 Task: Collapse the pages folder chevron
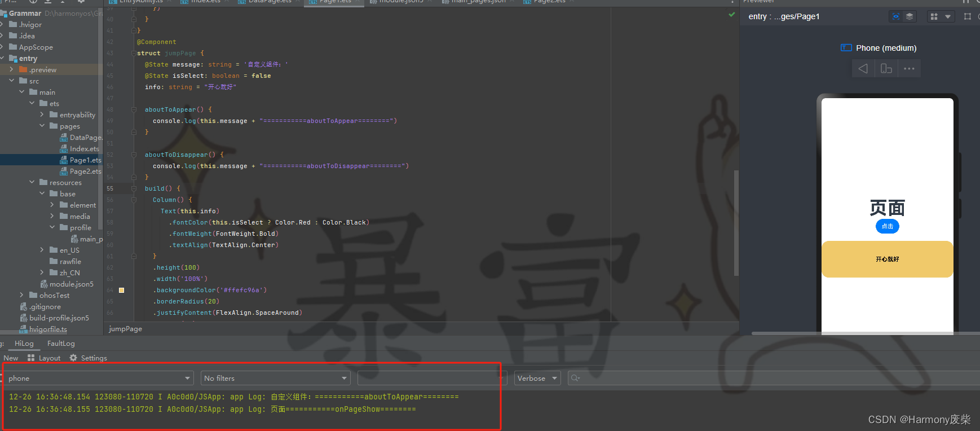(x=42, y=126)
